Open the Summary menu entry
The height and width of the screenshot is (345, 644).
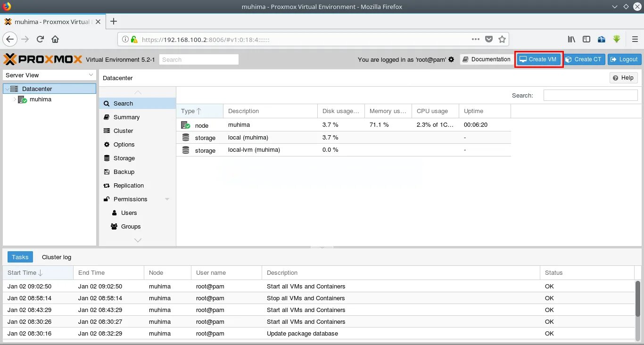[137, 117]
